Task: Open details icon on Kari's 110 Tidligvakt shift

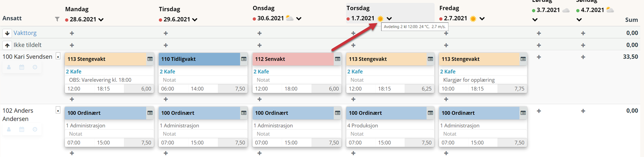Action: [244, 59]
